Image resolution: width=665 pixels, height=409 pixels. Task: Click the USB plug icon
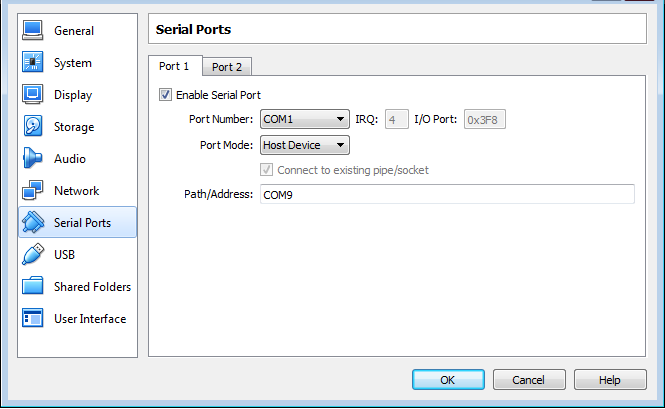[33, 254]
